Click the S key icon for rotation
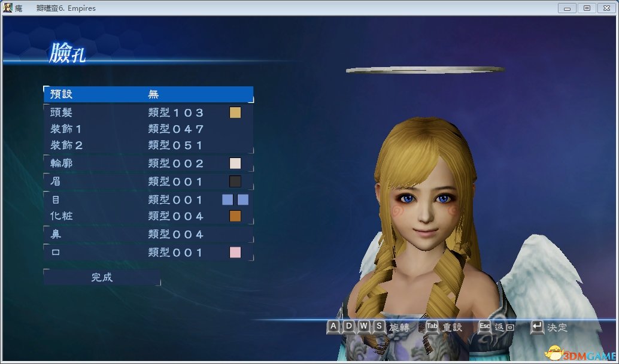The height and width of the screenshot is (364, 619). point(378,326)
